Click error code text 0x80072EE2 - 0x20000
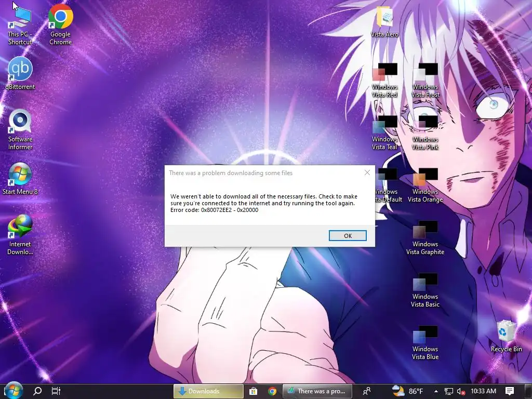Screen dimensions: 532x399 pyautogui.click(x=229, y=210)
